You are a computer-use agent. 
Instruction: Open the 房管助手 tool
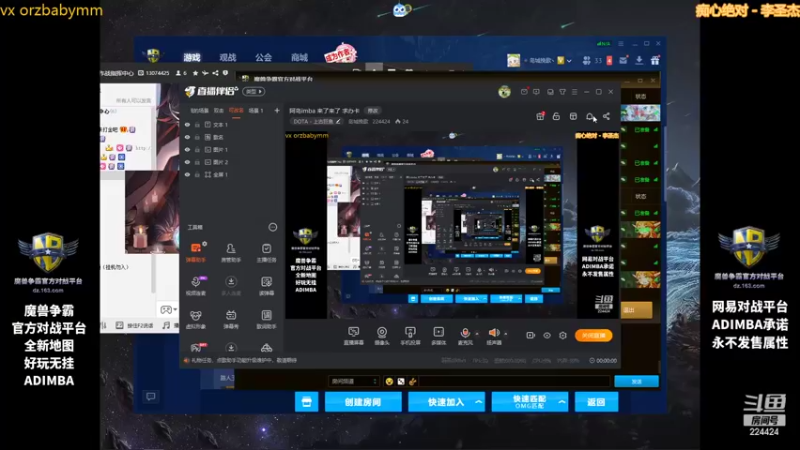click(231, 252)
